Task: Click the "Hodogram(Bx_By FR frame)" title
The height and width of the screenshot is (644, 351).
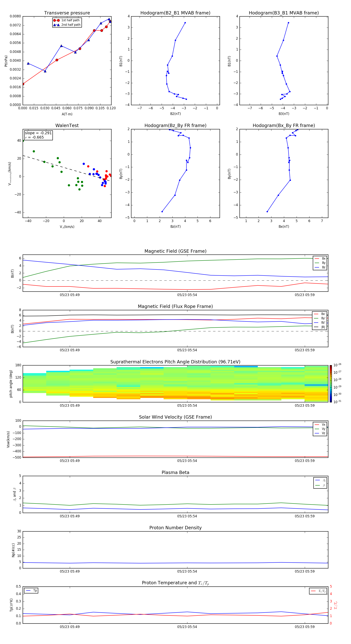Action: click(x=284, y=125)
